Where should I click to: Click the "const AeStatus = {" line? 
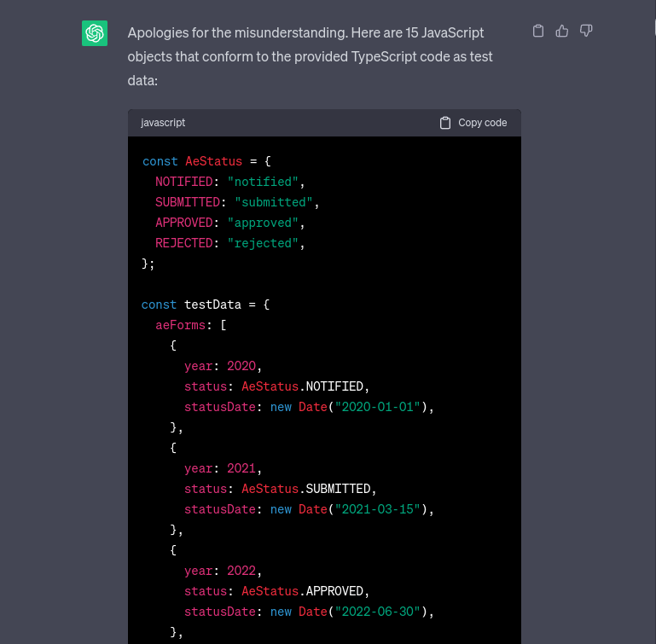[x=206, y=161]
